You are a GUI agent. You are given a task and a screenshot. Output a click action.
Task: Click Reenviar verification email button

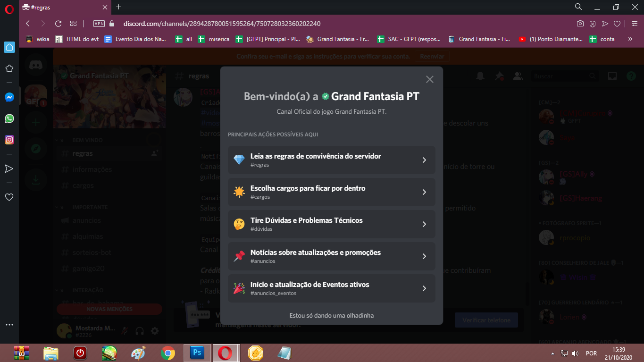pos(432,56)
